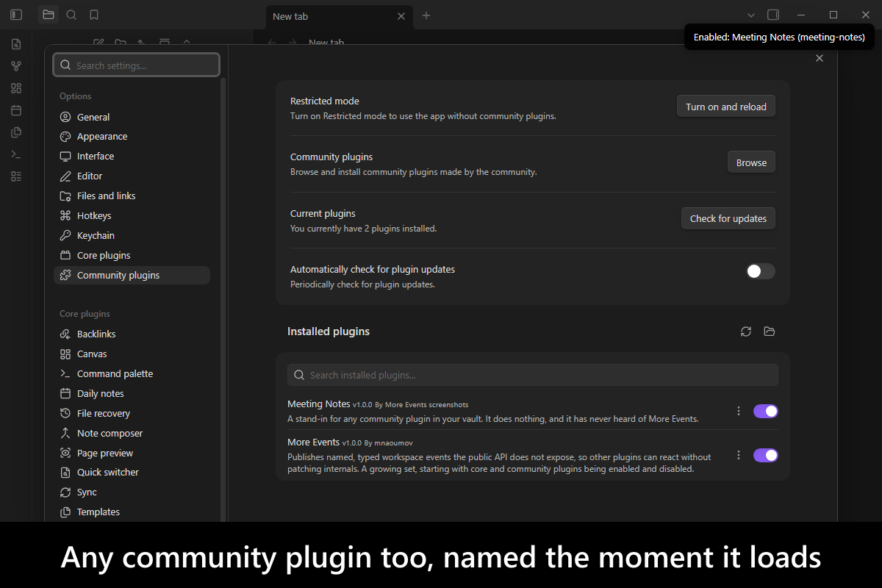Click the Installed plugins heading
This screenshot has width=882, height=588.
(329, 331)
